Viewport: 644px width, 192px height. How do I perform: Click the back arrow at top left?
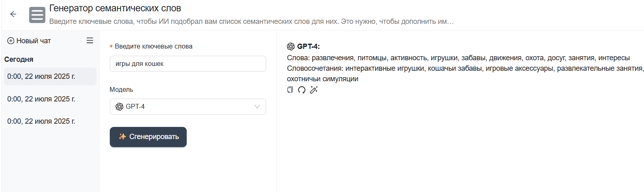pos(13,14)
